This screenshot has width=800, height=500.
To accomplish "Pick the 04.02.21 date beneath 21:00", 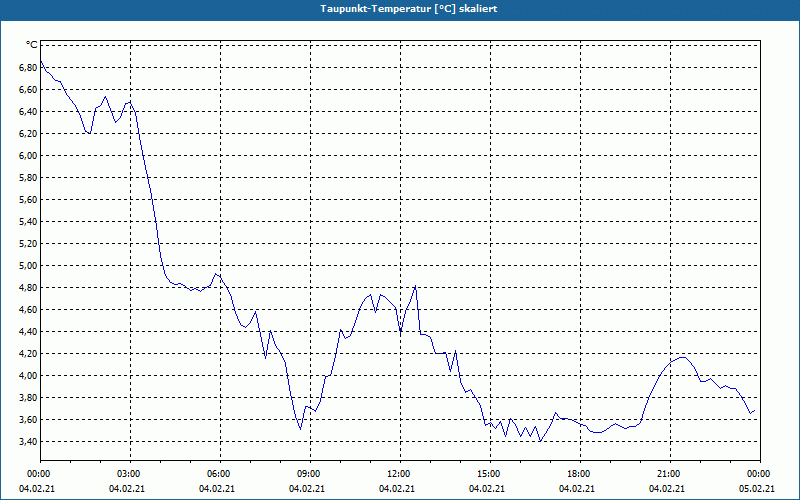I will pos(667,488).
